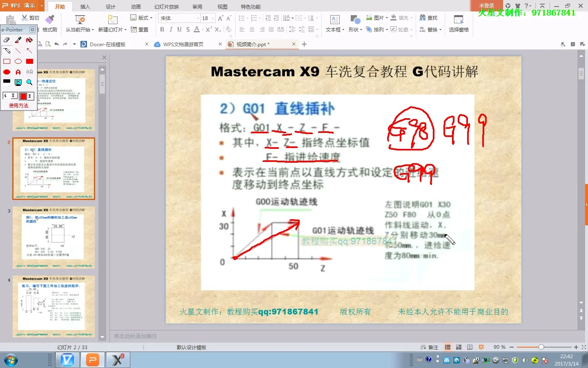Select slide 3 thumbnail in the slide panel
The width and height of the screenshot is (588, 368).
coord(54,237)
